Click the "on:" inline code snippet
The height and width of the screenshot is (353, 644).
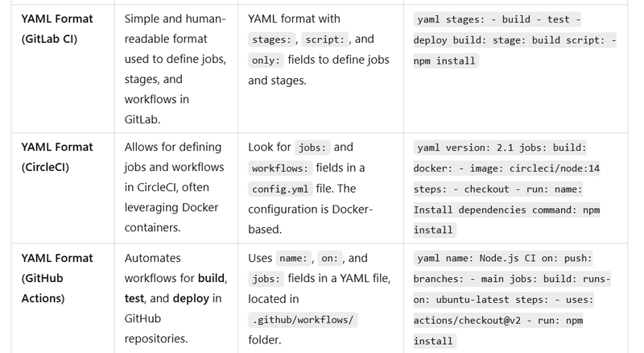coord(330,259)
